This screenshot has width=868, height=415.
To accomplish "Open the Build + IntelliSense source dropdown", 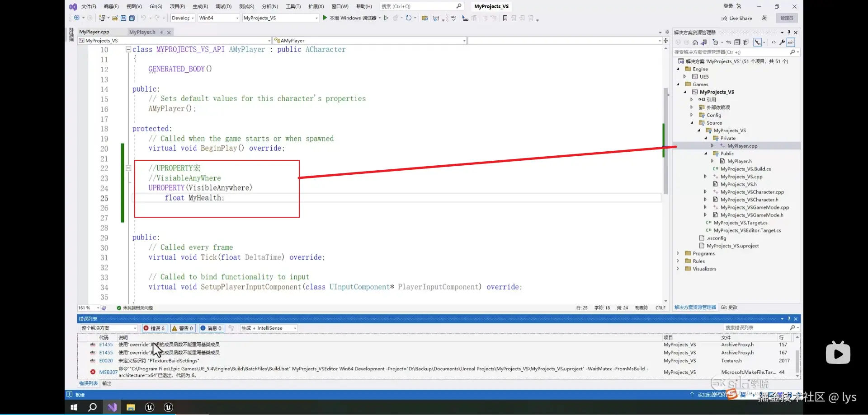I will 269,328.
